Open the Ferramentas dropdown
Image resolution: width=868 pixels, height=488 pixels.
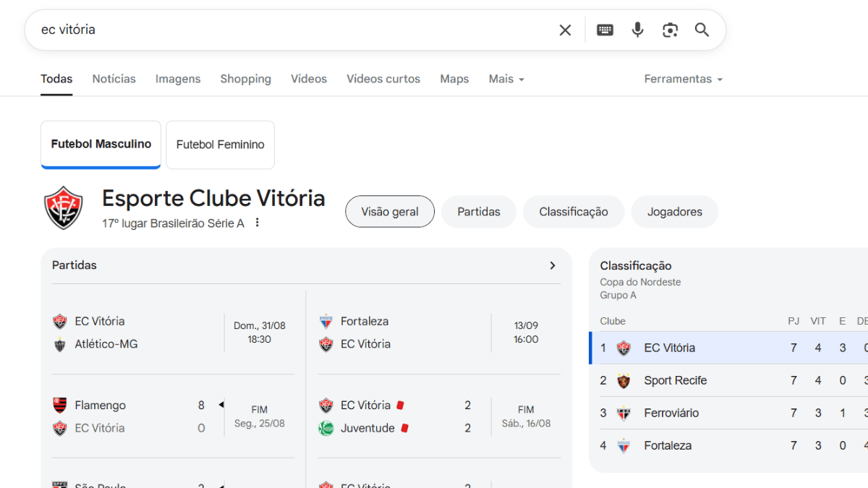[683, 79]
